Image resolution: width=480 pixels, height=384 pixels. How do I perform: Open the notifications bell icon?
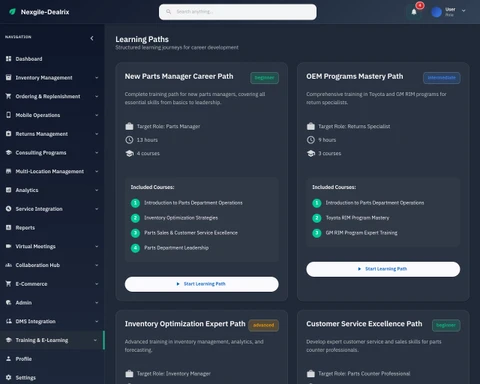414,12
